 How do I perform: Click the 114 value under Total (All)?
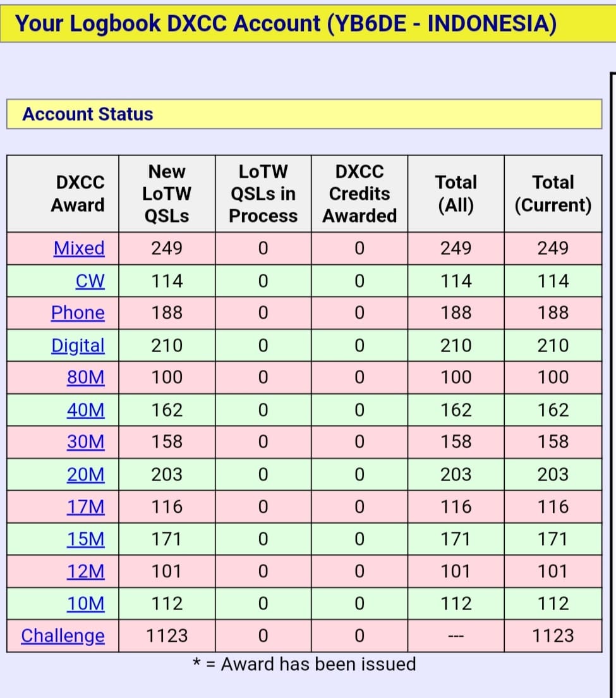pyautogui.click(x=456, y=281)
